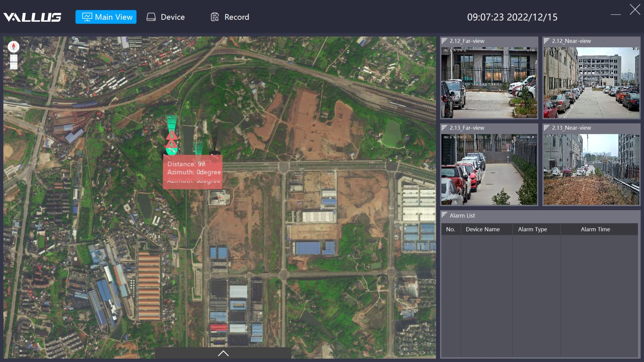The image size is (644, 362).
Task: Zoom out with the map minus button
Action: (x=14, y=66)
